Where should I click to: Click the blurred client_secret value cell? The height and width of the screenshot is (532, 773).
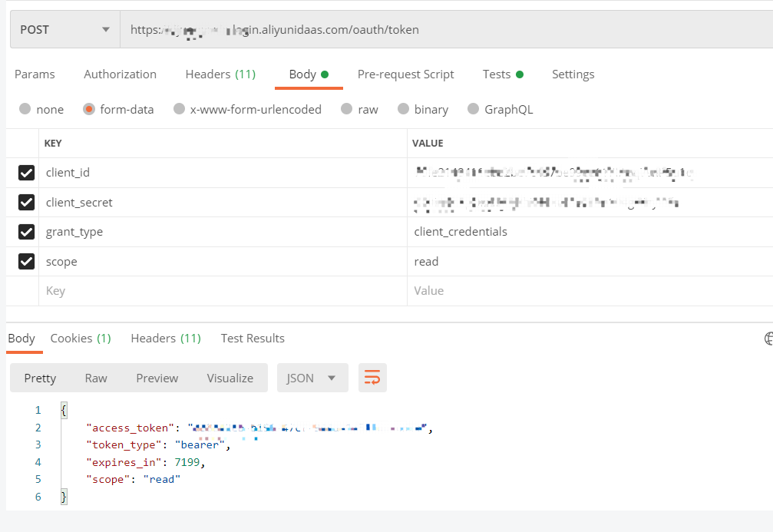click(590, 202)
